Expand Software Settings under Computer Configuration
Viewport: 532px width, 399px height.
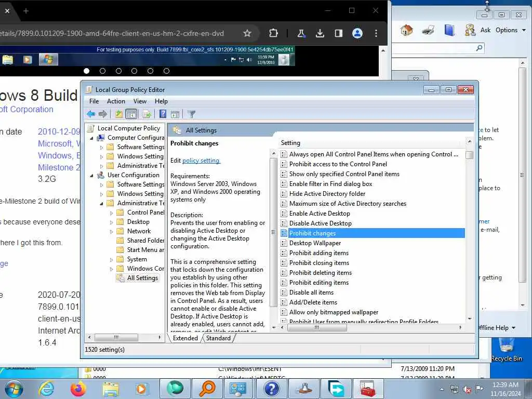[x=101, y=148]
